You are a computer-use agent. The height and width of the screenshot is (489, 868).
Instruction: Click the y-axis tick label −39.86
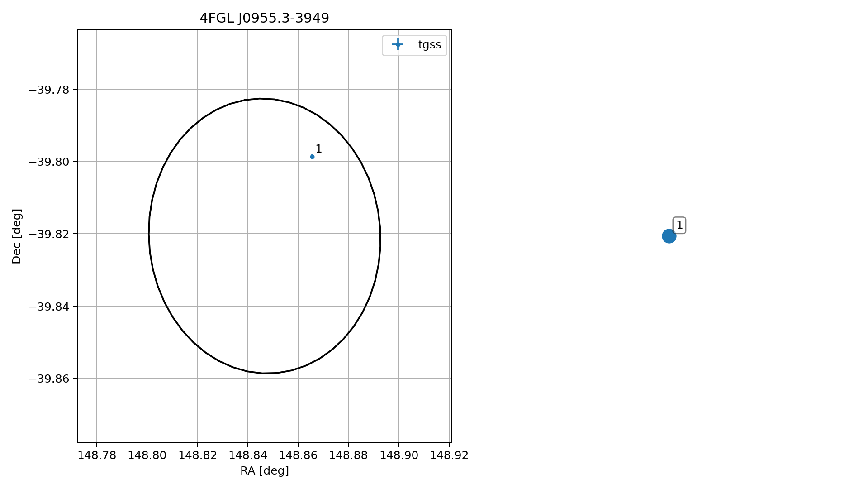pyautogui.click(x=49, y=379)
